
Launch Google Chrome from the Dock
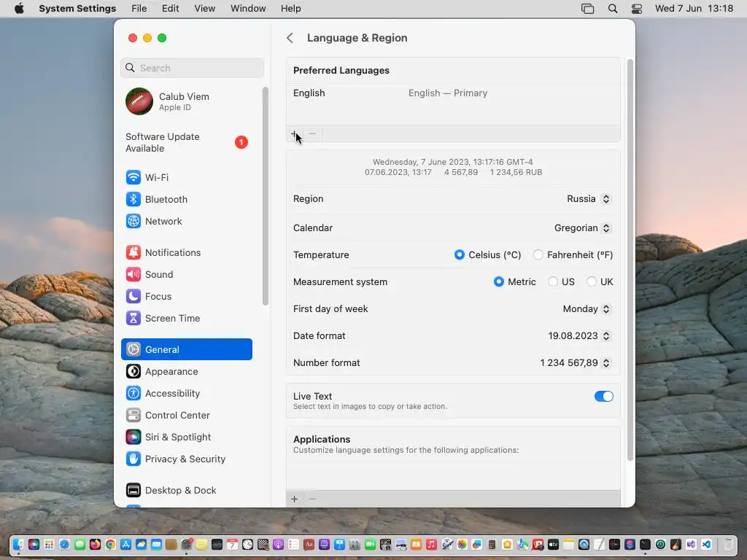pyautogui.click(x=110, y=544)
